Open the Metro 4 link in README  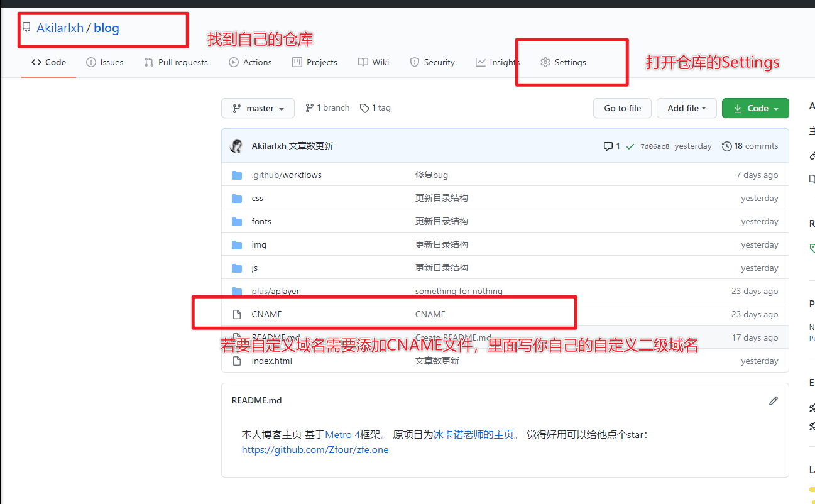tap(342, 434)
